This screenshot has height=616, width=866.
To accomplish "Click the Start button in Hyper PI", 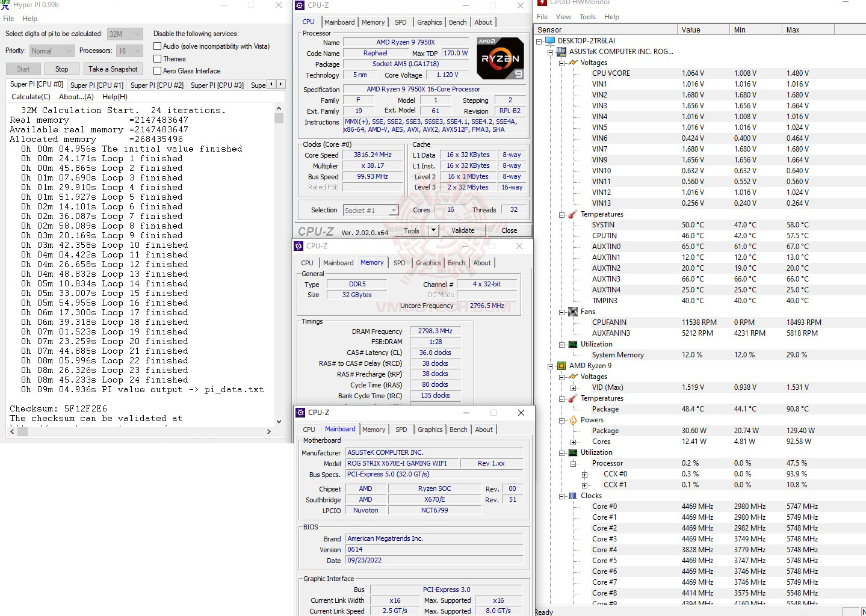I will pyautogui.click(x=23, y=69).
